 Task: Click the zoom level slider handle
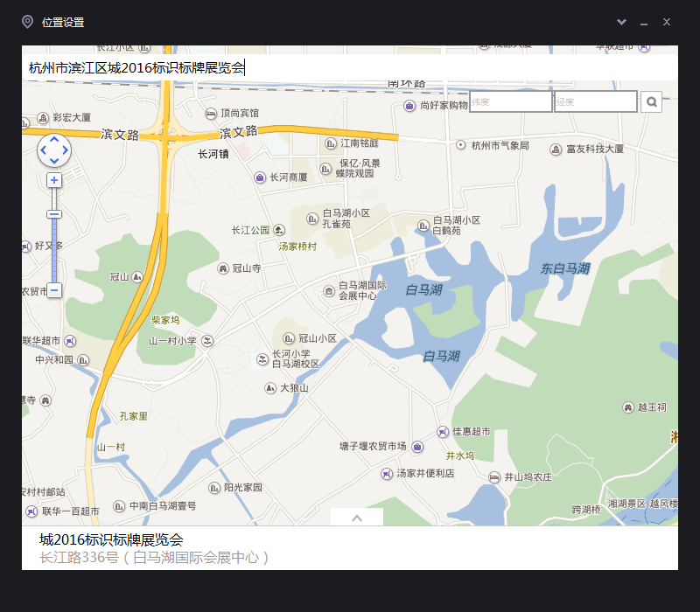[54, 214]
